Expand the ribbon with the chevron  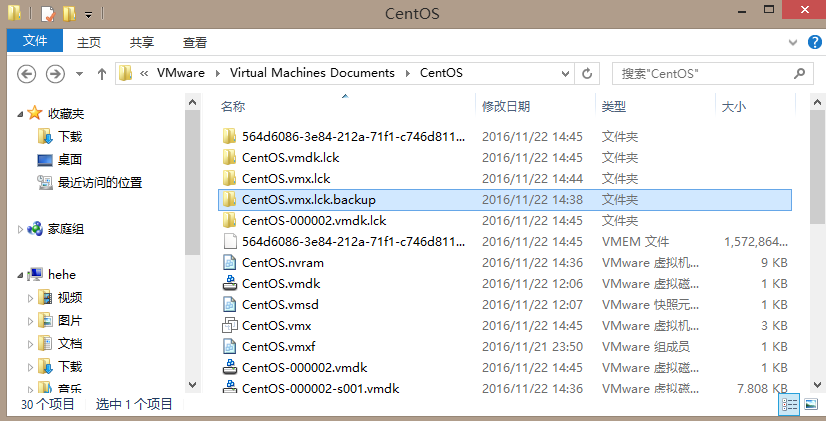coord(793,43)
